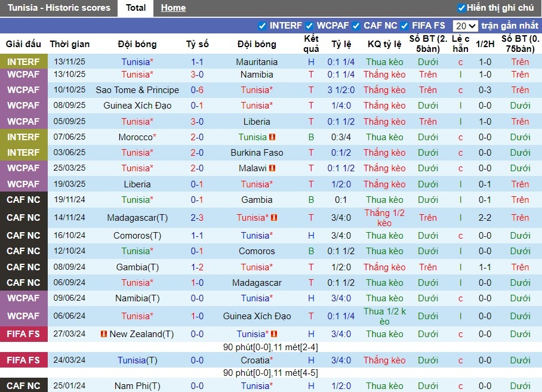Click the Tỷ số column header
The width and height of the screenshot is (542, 392).
click(197, 44)
